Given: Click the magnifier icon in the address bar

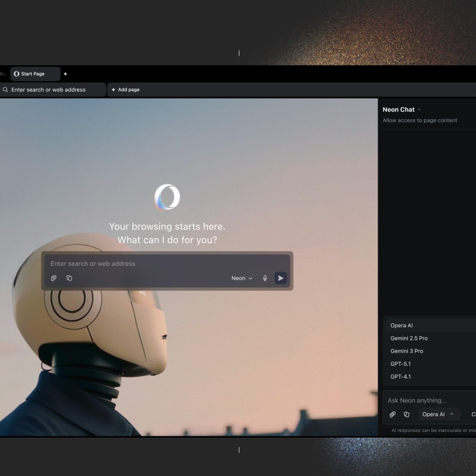Looking at the screenshot, I should click(x=5, y=90).
